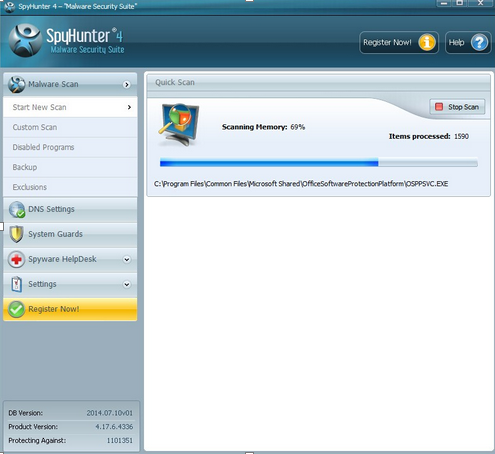
Task: Click the yellow info icon beside Register Now
Action: 427,42
